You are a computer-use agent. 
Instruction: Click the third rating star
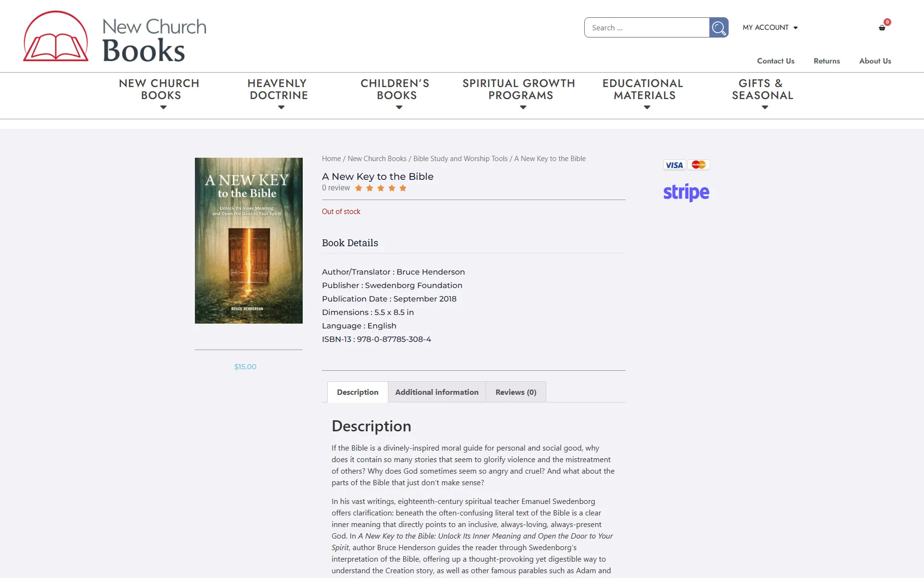[x=381, y=188]
